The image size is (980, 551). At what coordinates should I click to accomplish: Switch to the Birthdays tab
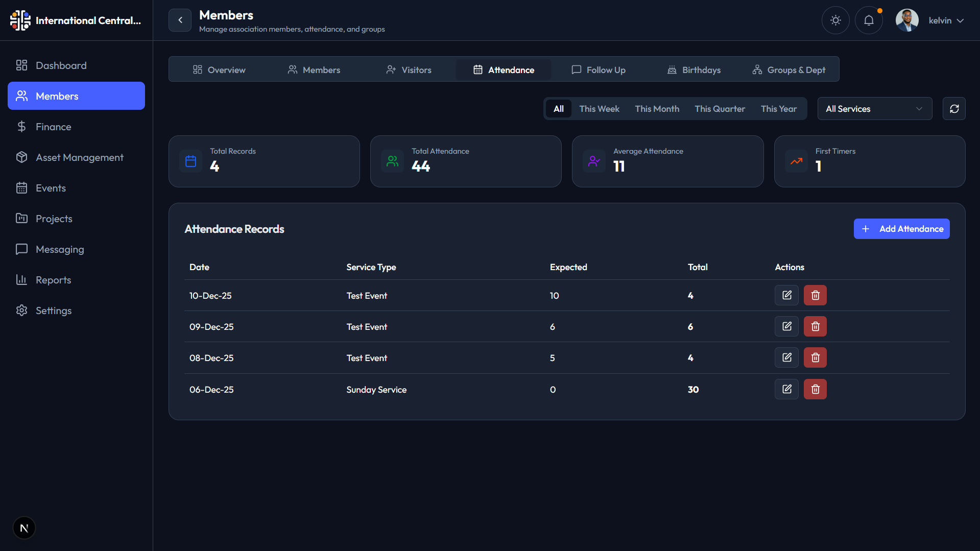pos(694,69)
